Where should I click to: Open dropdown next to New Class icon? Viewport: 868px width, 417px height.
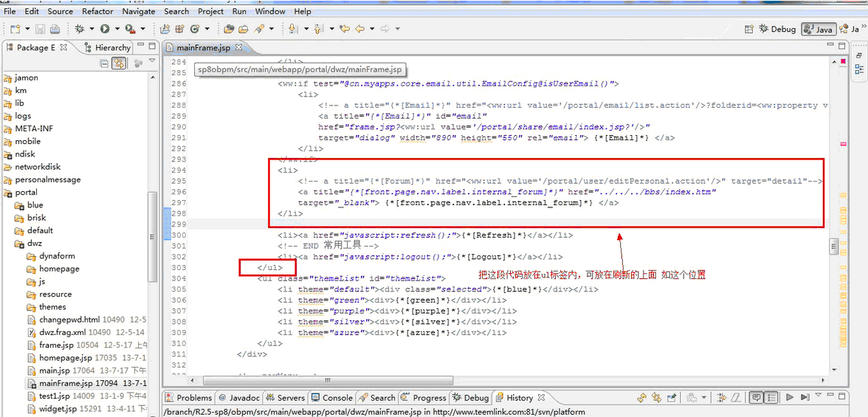point(207,29)
